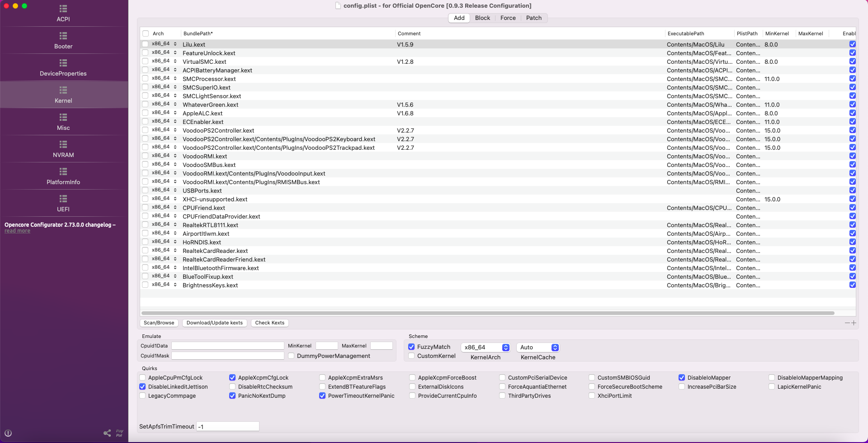Enable CustomKernel checkbox
This screenshot has height=443, width=868.
(x=411, y=356)
